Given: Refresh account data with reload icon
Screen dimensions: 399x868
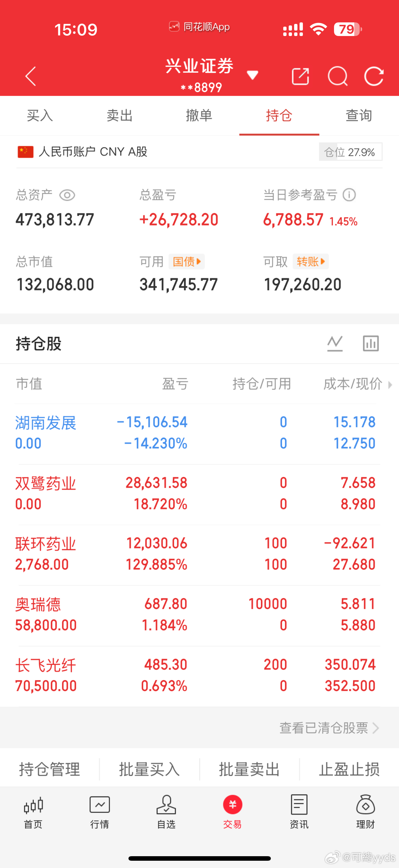Looking at the screenshot, I should pos(374,76).
